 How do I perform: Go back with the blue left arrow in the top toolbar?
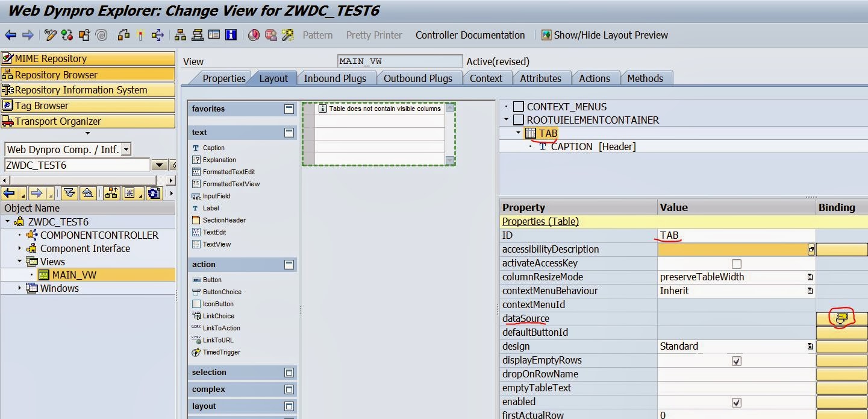10,35
